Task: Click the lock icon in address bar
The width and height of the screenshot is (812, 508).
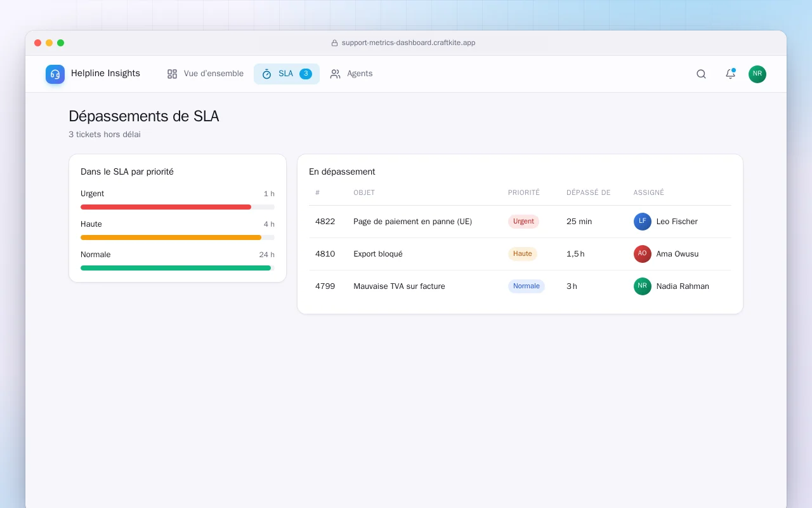Action: [x=334, y=43]
